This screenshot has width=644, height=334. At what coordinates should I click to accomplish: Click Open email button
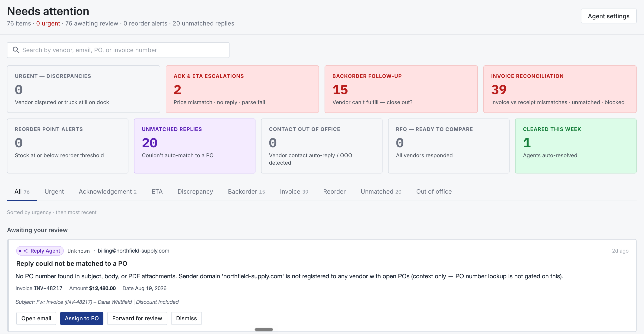[x=36, y=318]
